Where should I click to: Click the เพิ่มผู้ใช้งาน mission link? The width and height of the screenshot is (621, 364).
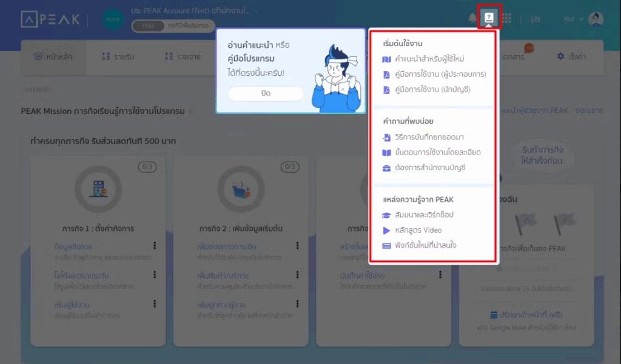[72, 305]
